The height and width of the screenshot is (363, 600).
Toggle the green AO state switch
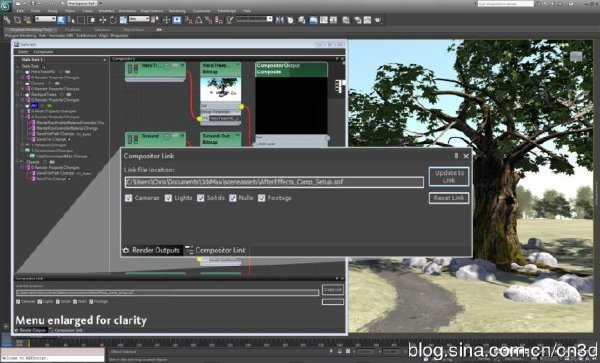tap(49, 106)
